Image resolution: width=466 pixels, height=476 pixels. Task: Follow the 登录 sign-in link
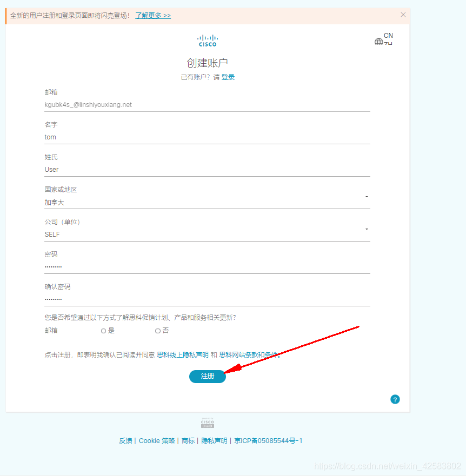click(x=228, y=77)
